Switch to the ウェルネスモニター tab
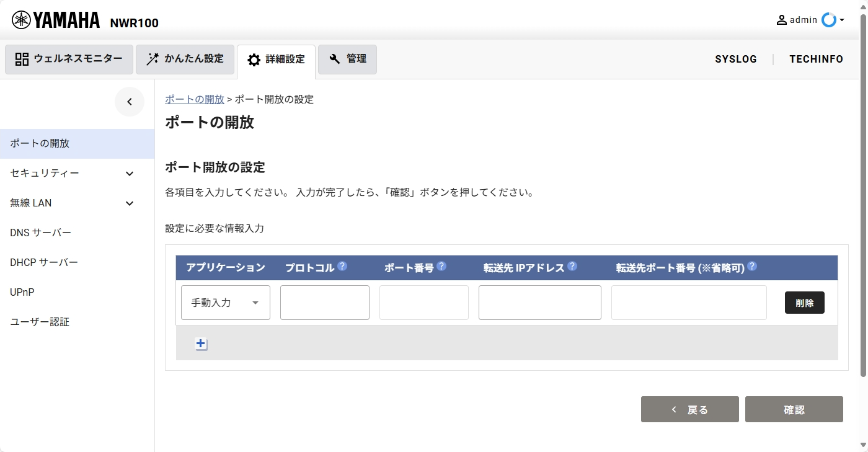Screen dimensions: 868x452 [69, 60]
